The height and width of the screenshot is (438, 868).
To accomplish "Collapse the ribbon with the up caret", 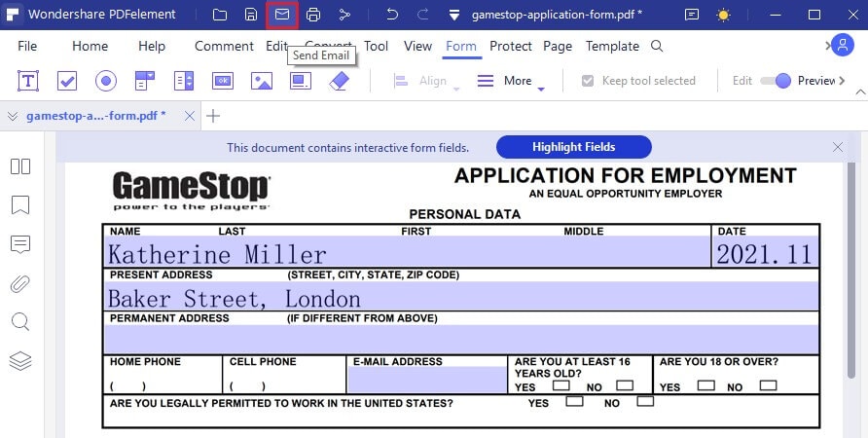I will click(x=860, y=91).
